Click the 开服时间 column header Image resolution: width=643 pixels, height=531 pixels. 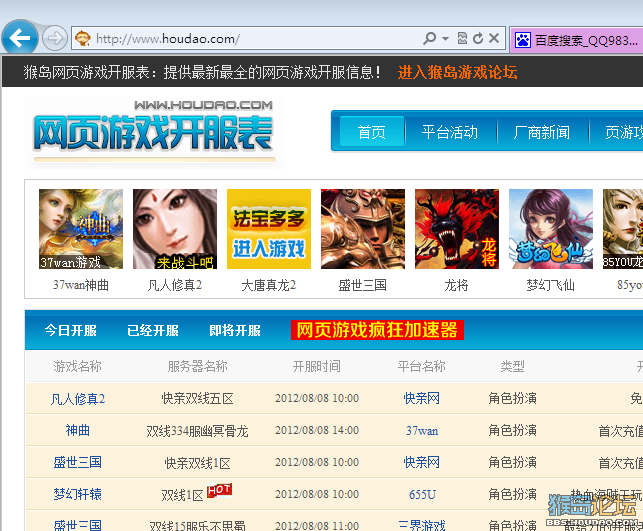tap(317, 366)
